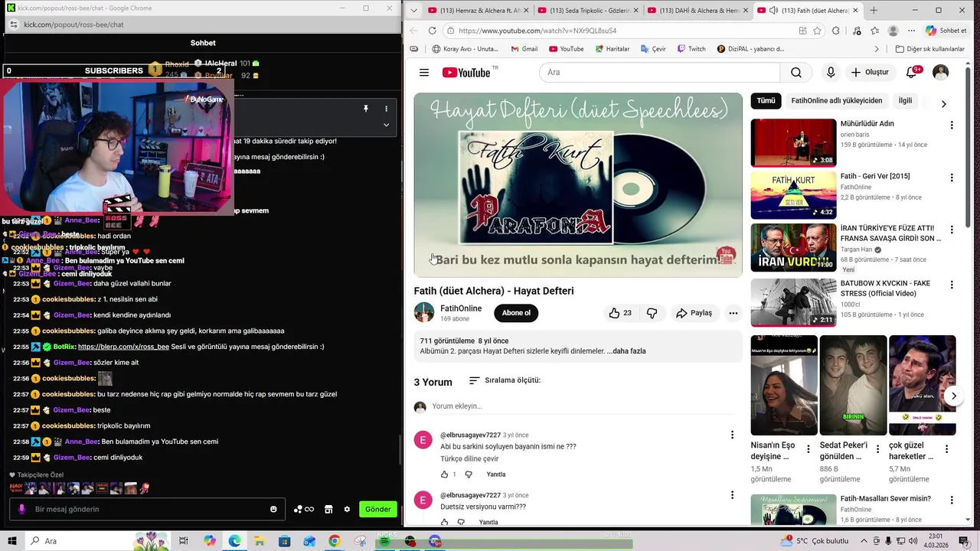Select the Tümü filter chip
The width and height of the screenshot is (980, 551).
(x=766, y=101)
